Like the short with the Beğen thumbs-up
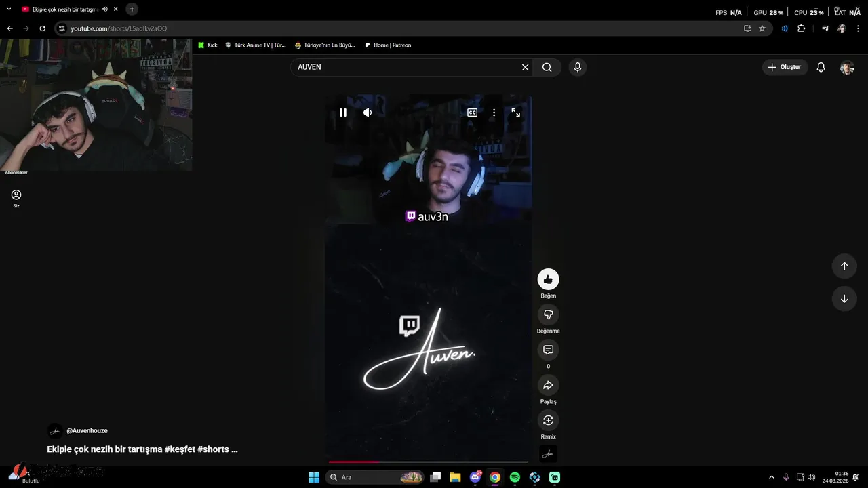 point(548,279)
